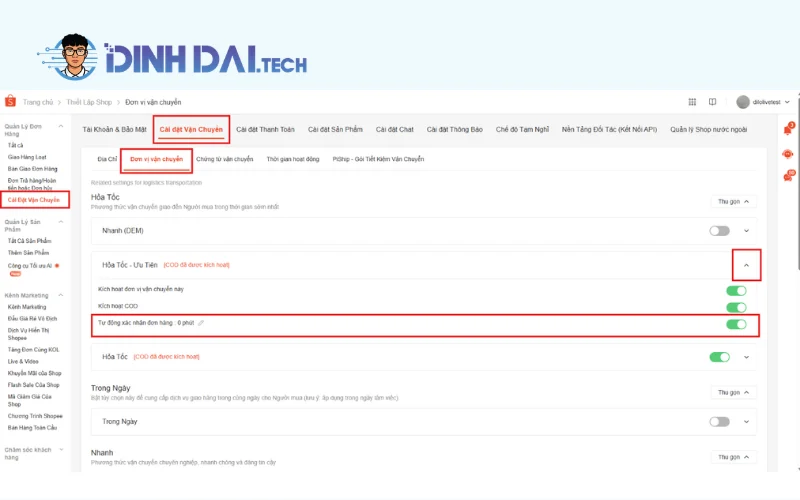Open Cài Đặt Vận Chuyển sidebar link
Viewport: 800px width, 500px height.
pos(34,200)
